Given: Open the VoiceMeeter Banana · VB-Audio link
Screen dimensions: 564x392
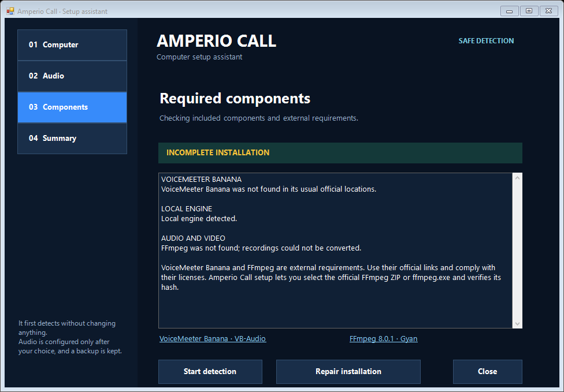Looking at the screenshot, I should 213,338.
